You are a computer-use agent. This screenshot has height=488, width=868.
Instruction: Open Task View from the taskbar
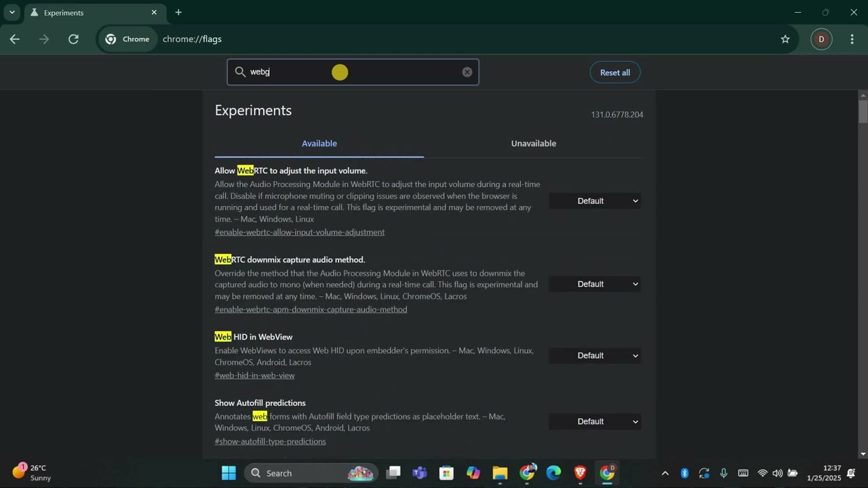[393, 473]
